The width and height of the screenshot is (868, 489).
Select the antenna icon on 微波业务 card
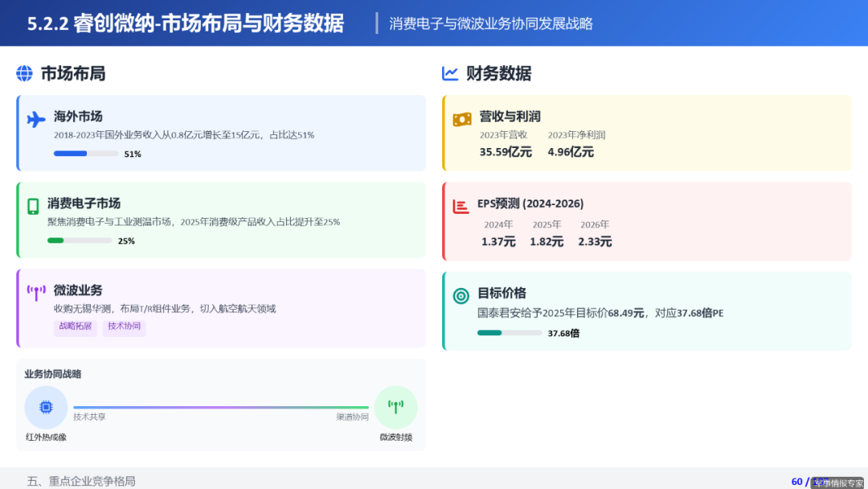(x=35, y=293)
